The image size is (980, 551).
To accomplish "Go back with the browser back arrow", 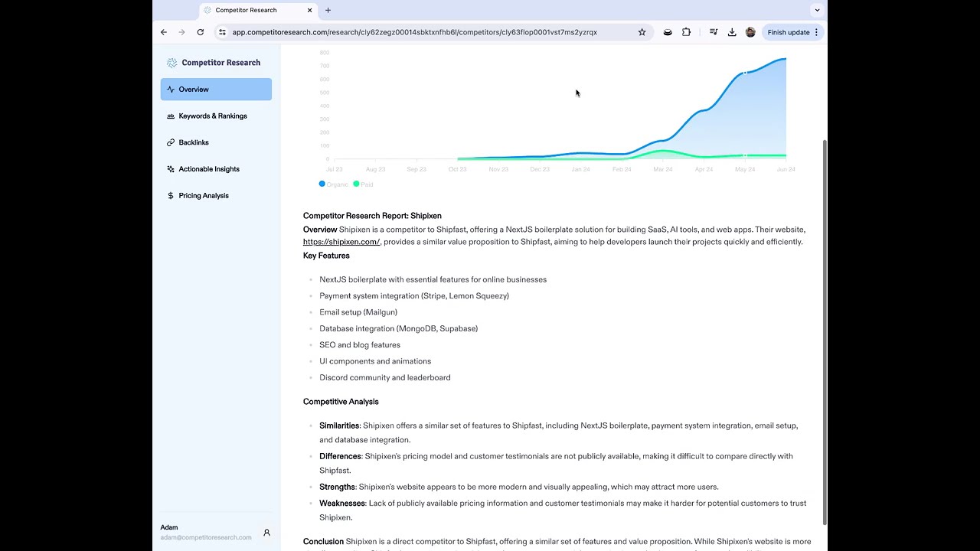I will (x=164, y=32).
